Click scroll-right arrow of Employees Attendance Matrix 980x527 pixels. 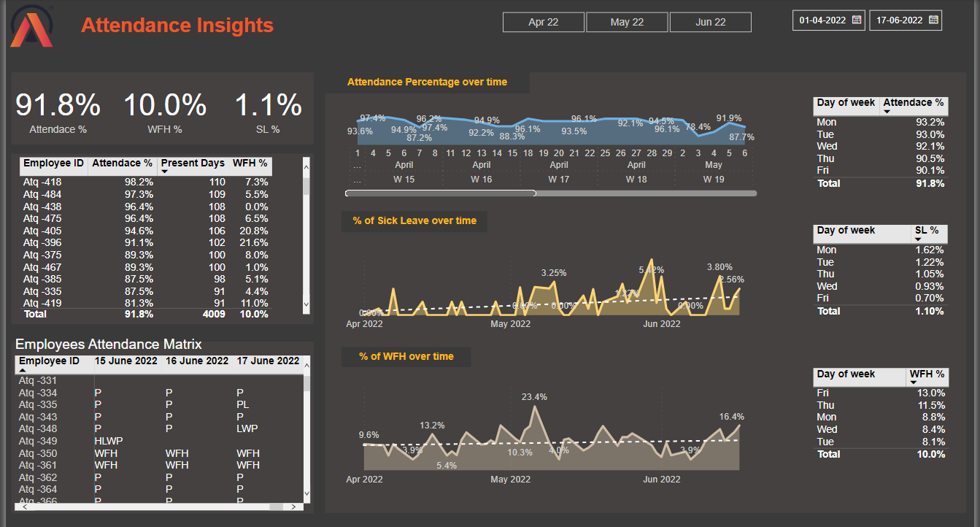[x=294, y=507]
